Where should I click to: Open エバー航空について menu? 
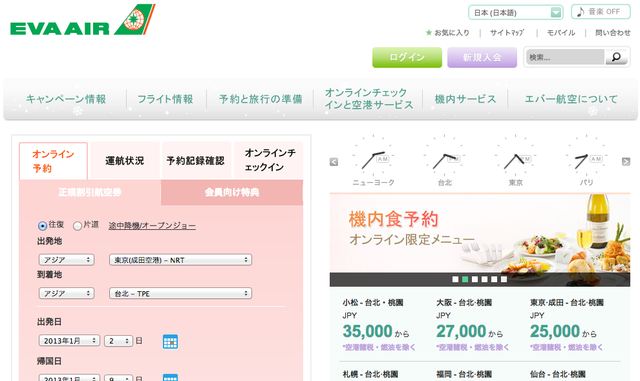tap(571, 99)
